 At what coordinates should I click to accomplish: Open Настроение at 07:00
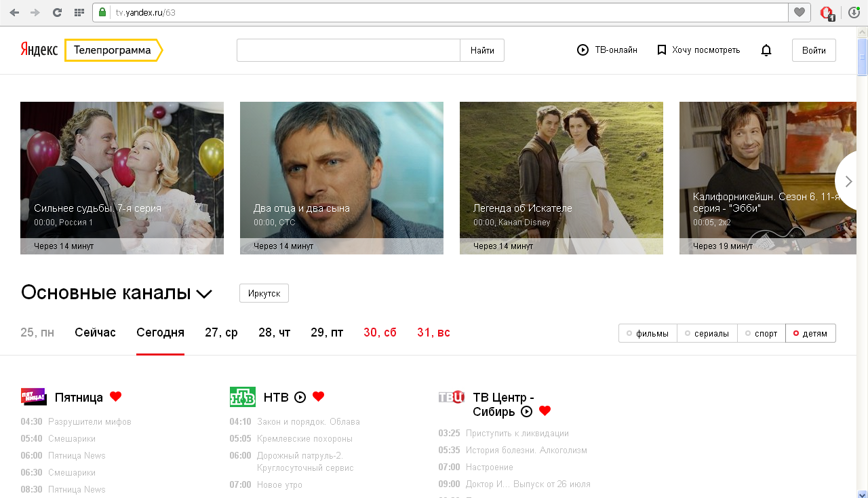(x=490, y=467)
